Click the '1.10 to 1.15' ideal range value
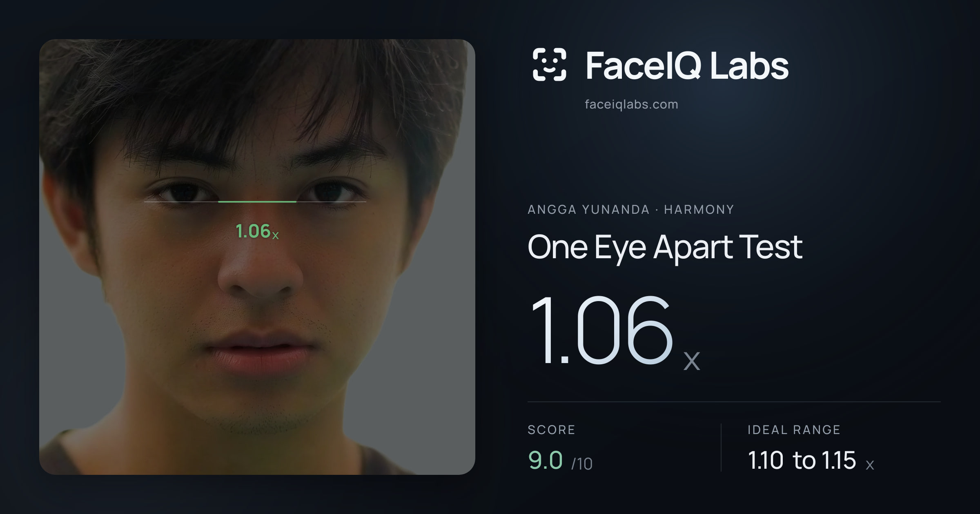Screen dimensions: 980x514 pos(802,460)
